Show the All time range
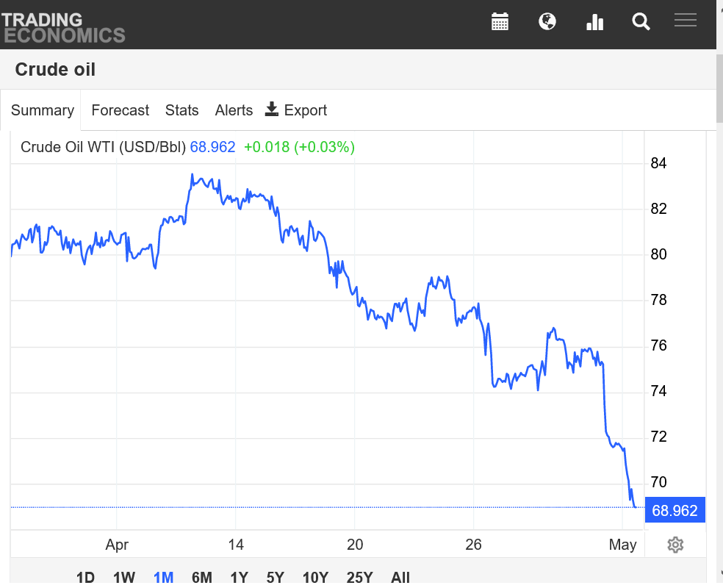This screenshot has height=588, width=723. tap(400, 577)
